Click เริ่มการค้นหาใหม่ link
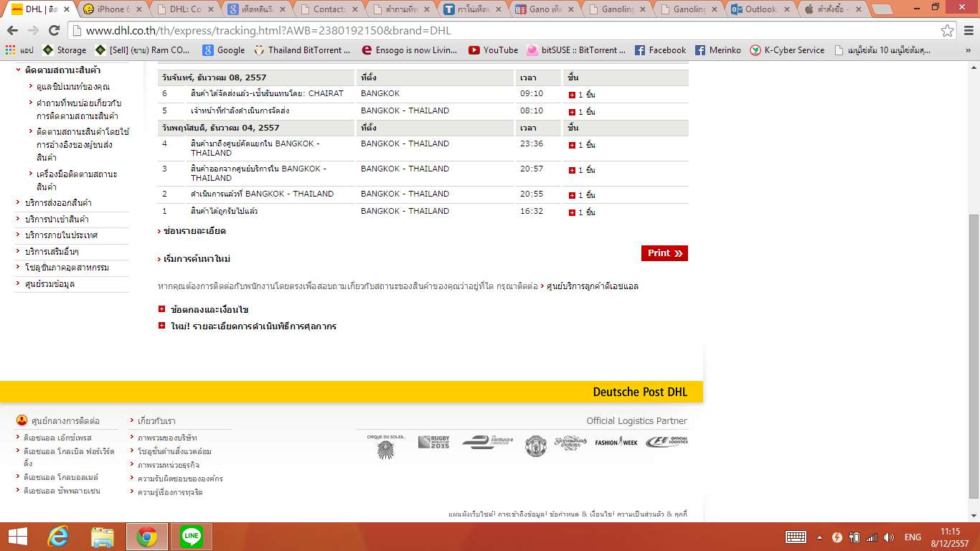980x551 pixels. coord(197,258)
